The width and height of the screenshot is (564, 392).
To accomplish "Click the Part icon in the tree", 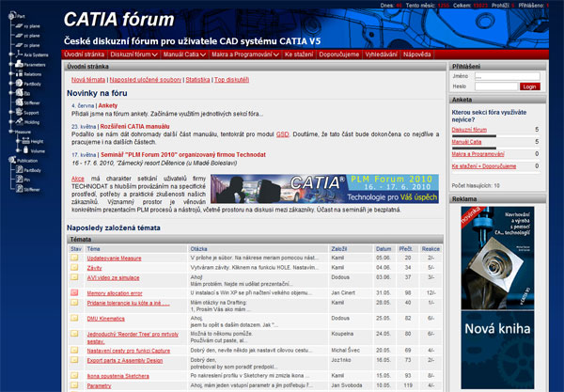I will pos(10,16).
